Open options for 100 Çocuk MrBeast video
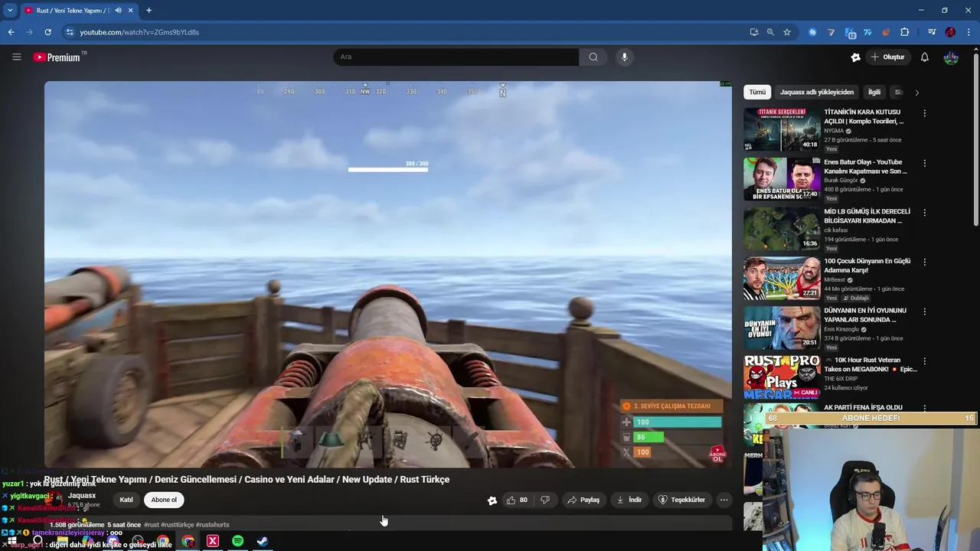980x551 pixels. tap(924, 262)
